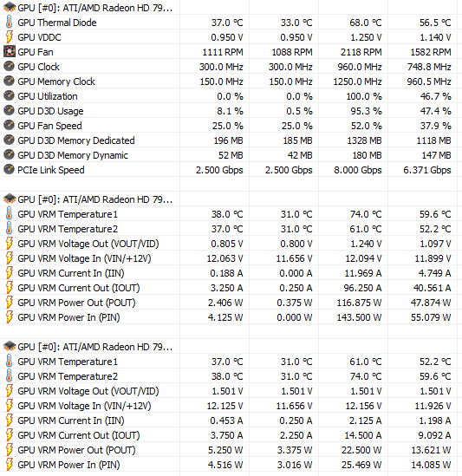Select GPU VRM Voltage In reading 12.063 V
Viewport: 462px width, 476px height.
point(224,258)
